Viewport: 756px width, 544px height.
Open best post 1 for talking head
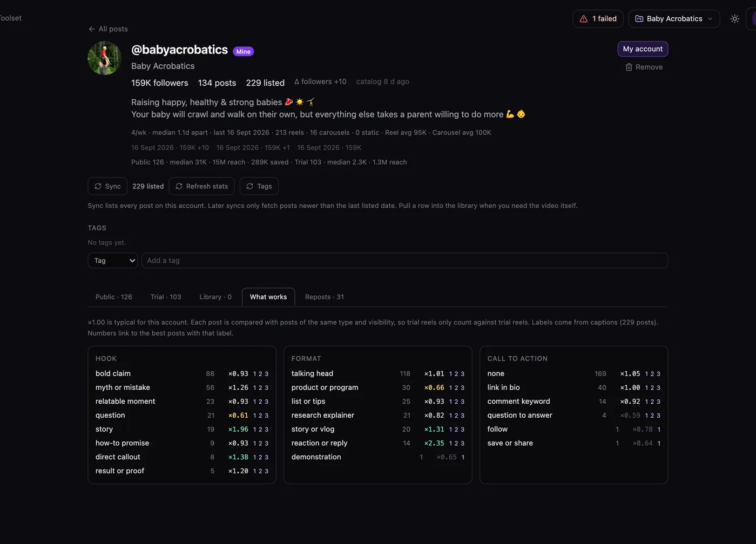450,374
